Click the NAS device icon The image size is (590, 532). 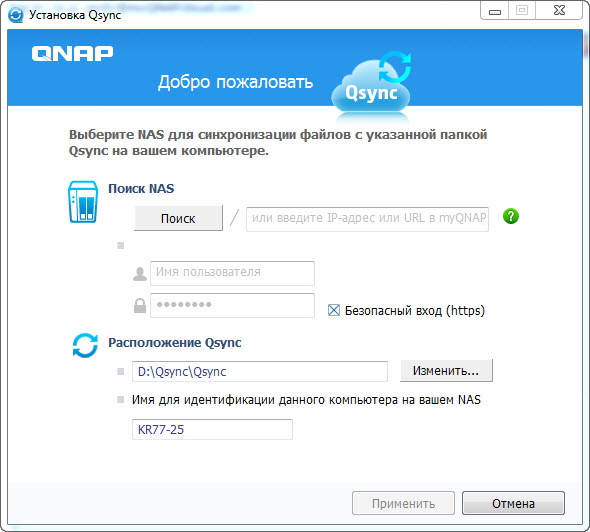click(x=83, y=202)
